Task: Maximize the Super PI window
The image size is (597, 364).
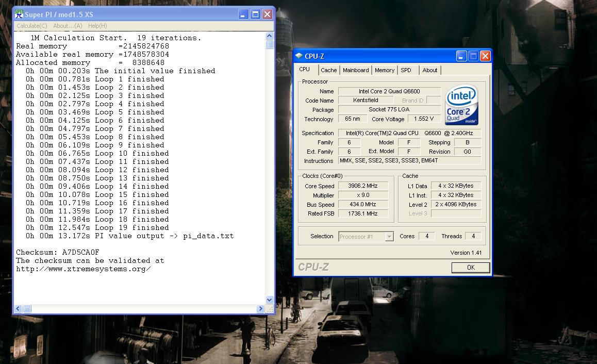Action: click(x=256, y=14)
